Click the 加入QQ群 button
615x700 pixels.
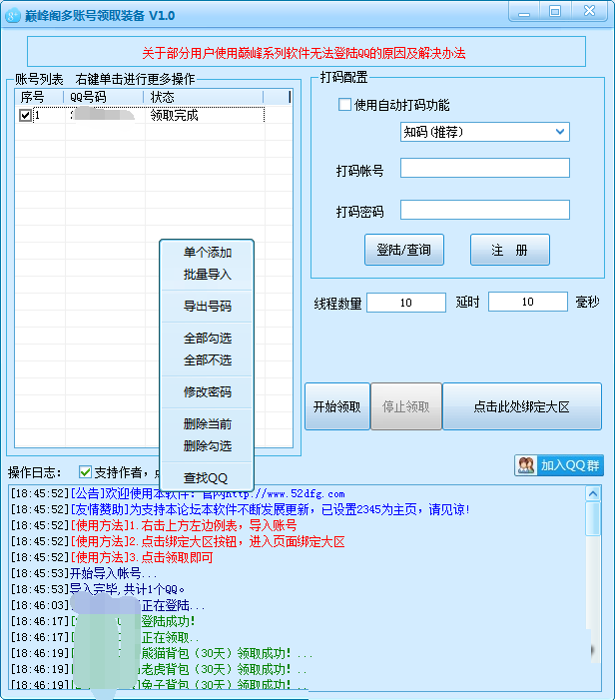(559, 465)
